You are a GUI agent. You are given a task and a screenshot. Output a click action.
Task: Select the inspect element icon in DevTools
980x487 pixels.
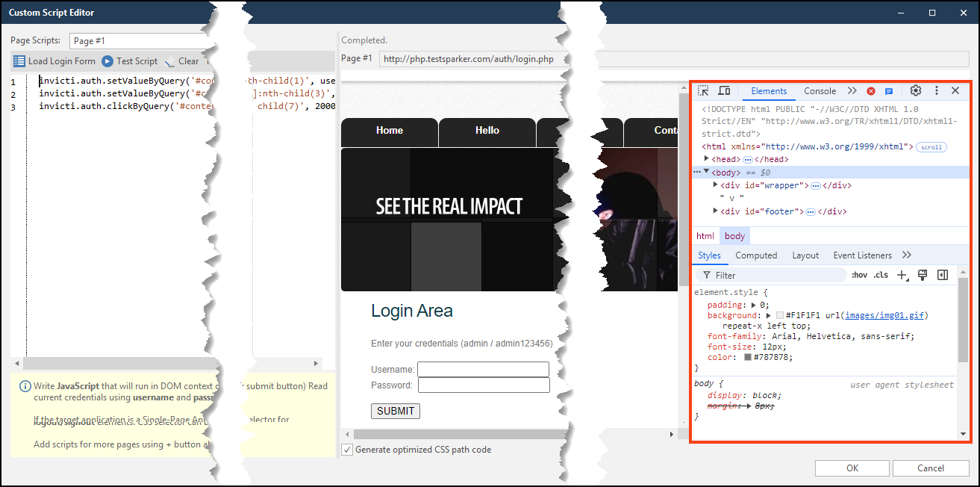pyautogui.click(x=702, y=90)
